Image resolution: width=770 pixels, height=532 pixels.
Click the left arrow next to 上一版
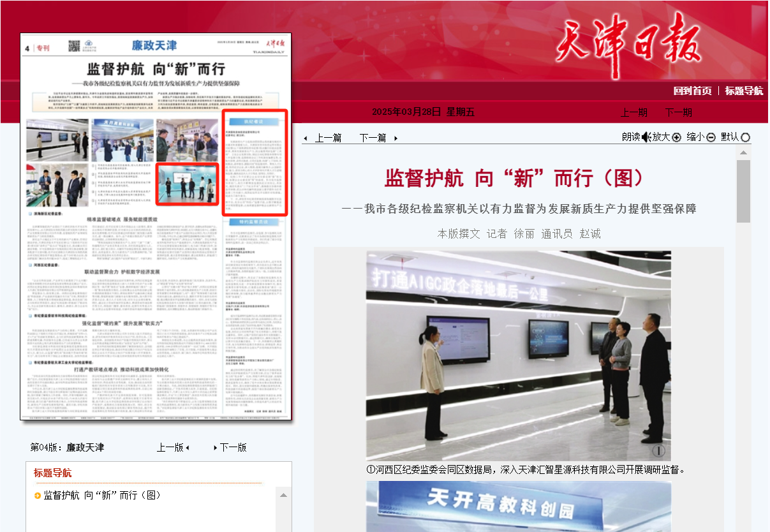(x=188, y=448)
